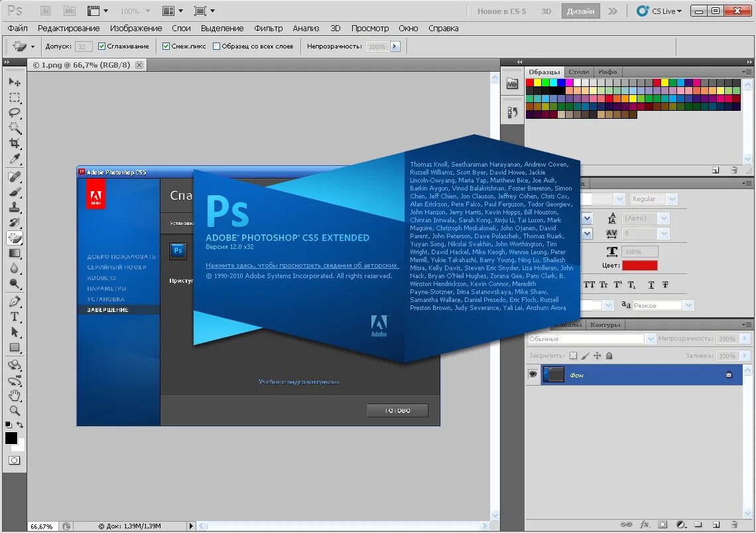The width and height of the screenshot is (756, 533).
Task: Close the 1.png document tab
Action: click(x=139, y=65)
